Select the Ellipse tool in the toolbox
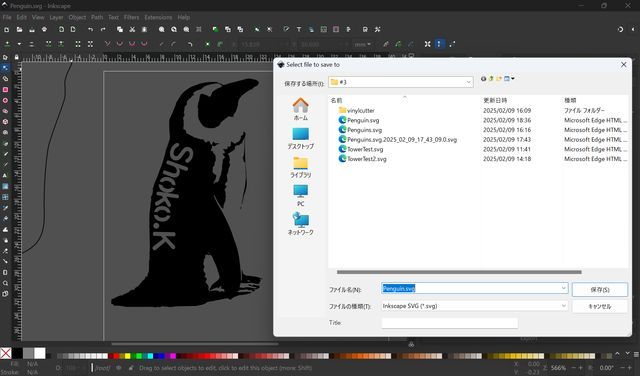Image resolution: width=640 pixels, height=376 pixels. tap(5, 100)
